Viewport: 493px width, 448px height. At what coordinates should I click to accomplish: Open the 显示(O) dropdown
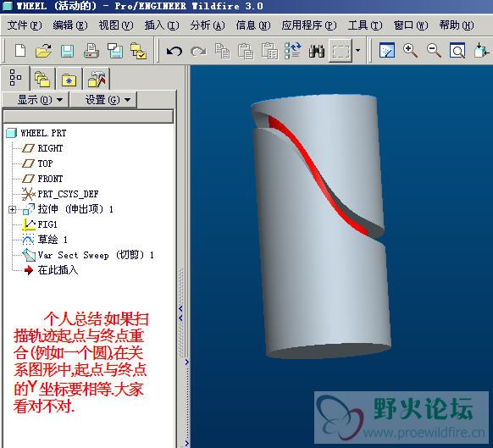coord(36,100)
